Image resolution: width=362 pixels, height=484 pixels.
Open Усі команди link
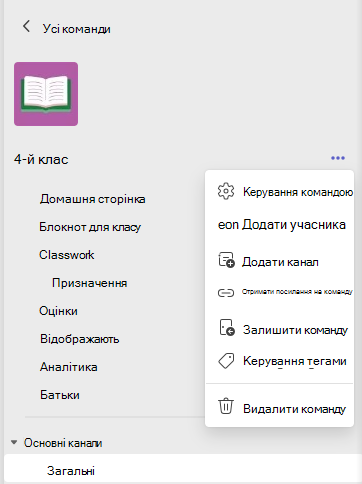click(76, 29)
